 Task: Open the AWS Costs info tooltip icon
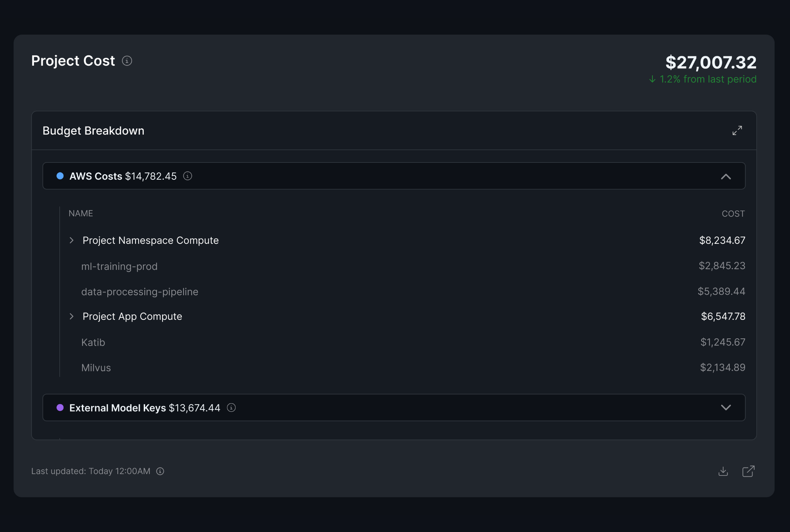[187, 176]
